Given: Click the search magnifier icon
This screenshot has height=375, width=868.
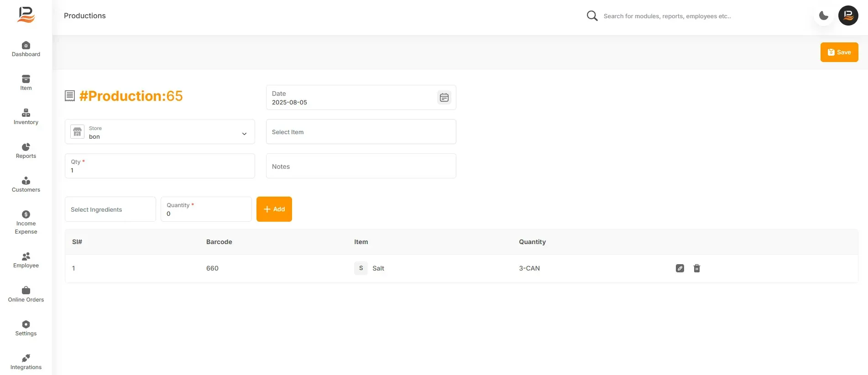Looking at the screenshot, I should 592,16.
